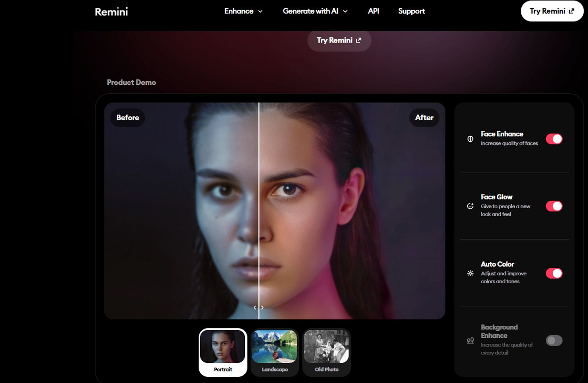Open the API menu item

[373, 11]
